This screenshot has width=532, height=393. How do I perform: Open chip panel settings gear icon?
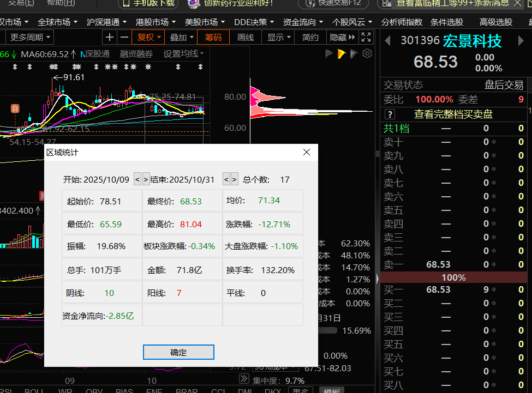click(x=367, y=53)
